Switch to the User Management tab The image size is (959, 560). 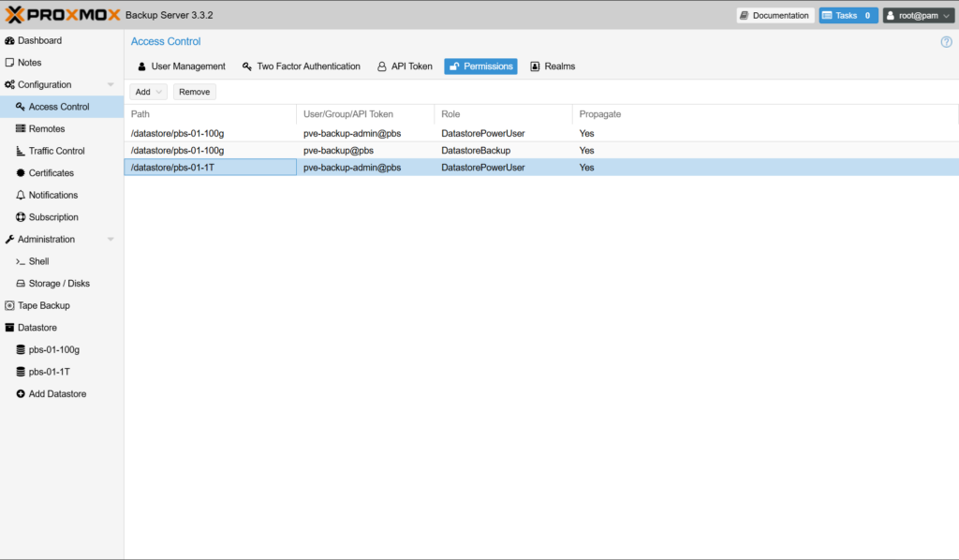[182, 66]
